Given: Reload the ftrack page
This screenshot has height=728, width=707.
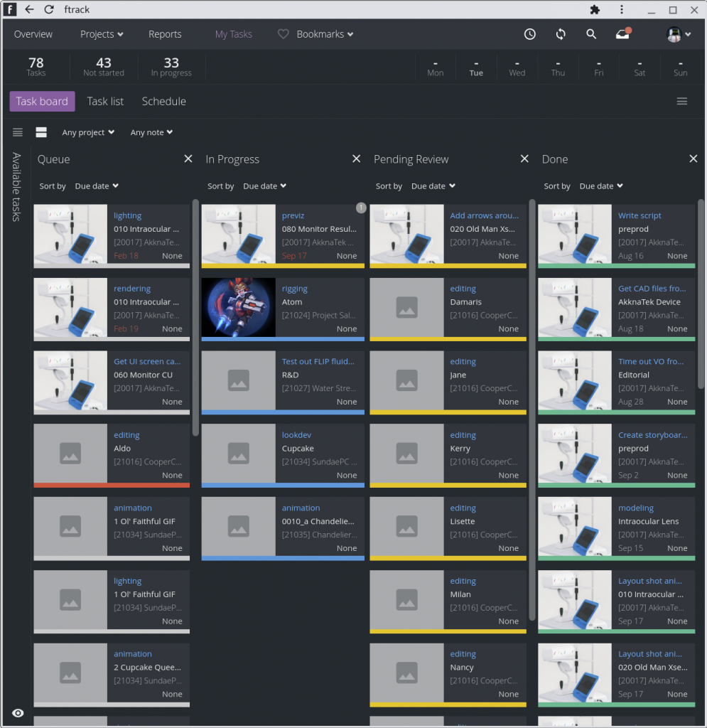Looking at the screenshot, I should [49, 9].
